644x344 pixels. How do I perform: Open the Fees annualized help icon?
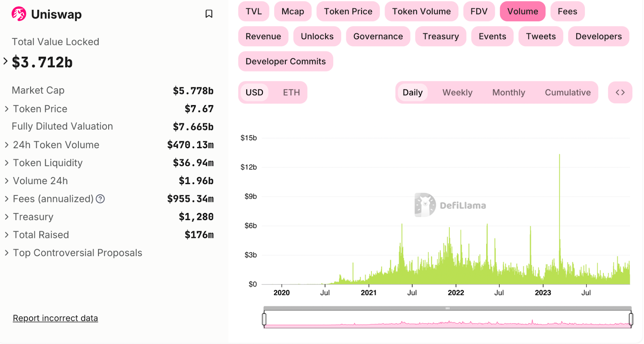tap(101, 199)
